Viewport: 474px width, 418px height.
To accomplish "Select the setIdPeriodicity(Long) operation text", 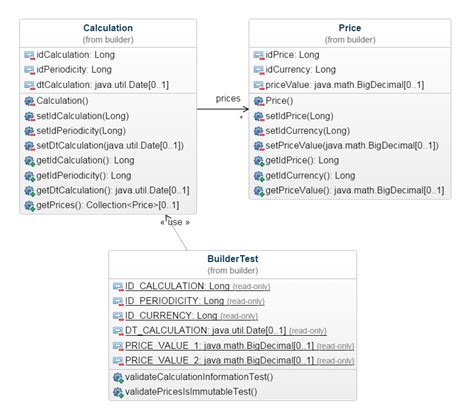I will click(81, 131).
